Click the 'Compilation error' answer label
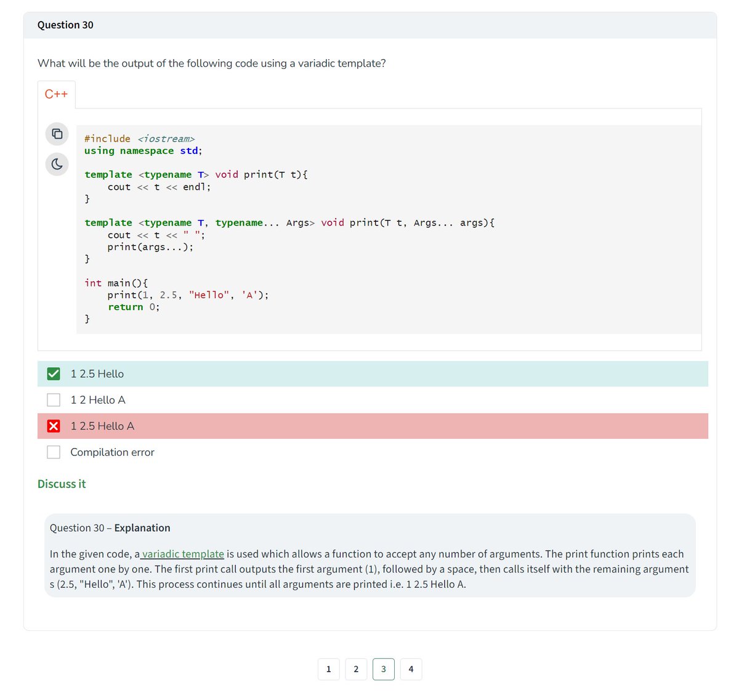This screenshot has height=700, width=739. (112, 452)
